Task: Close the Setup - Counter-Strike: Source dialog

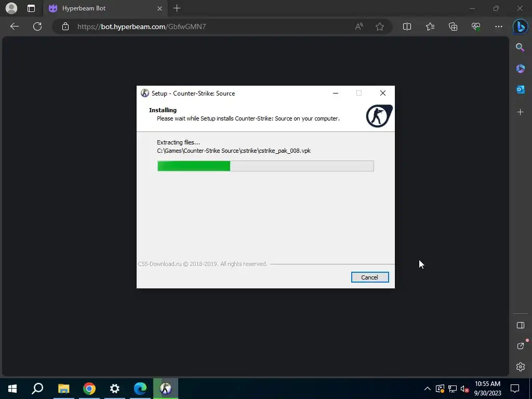Action: [383, 94]
